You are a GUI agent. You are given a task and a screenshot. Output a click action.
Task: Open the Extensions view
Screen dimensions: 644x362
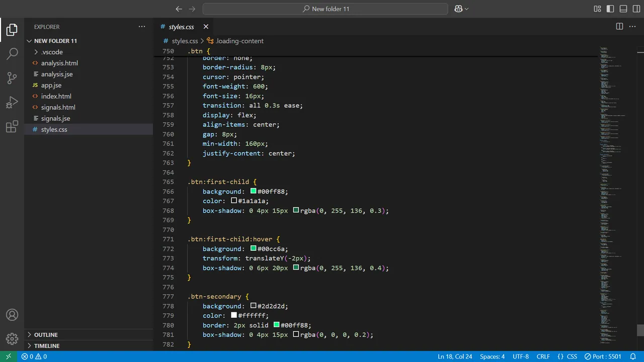(x=12, y=127)
